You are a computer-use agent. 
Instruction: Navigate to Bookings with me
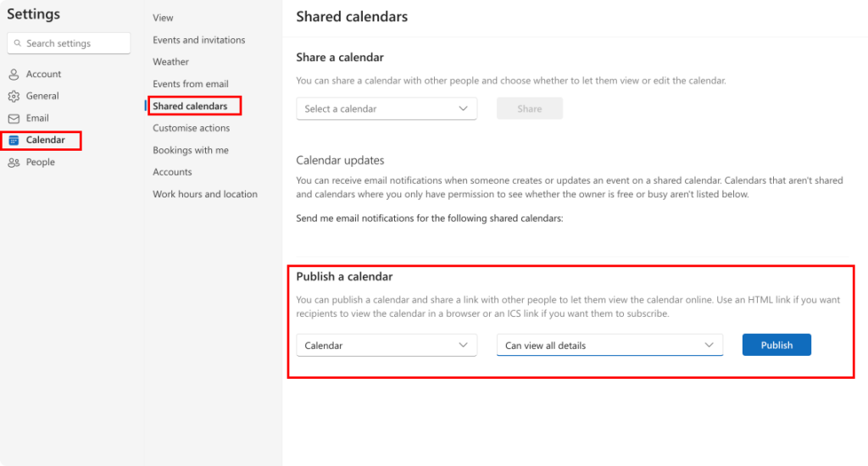click(190, 150)
